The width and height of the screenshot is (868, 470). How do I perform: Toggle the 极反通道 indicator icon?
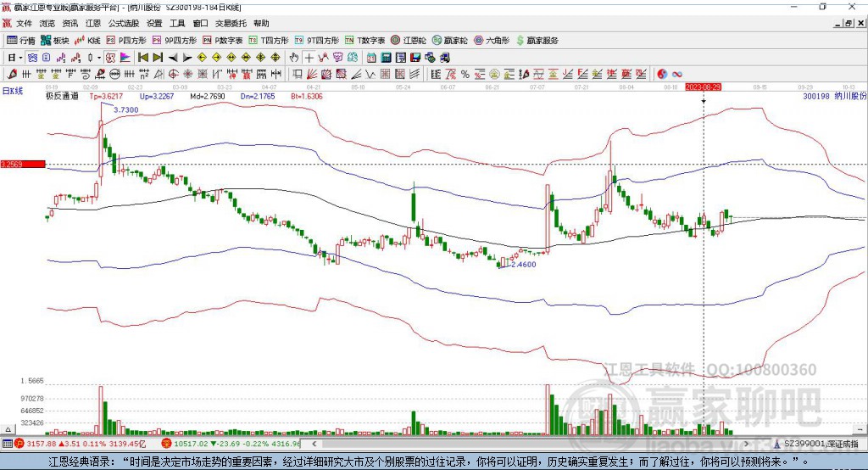110,58
